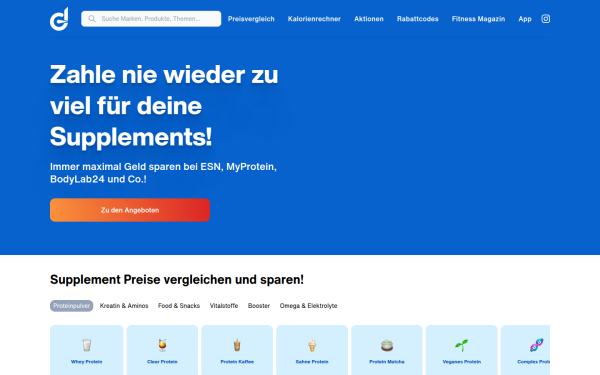Click the magnifier icon in search bar

(92, 19)
